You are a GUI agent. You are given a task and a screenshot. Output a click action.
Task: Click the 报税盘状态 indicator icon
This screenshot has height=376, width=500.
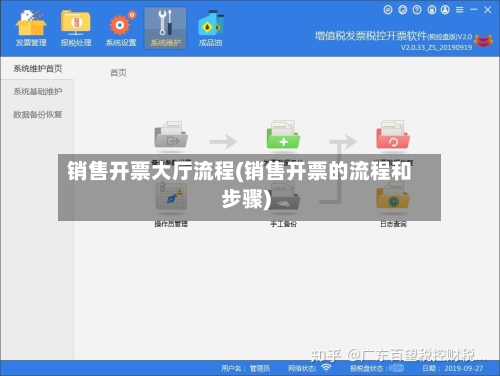pyautogui.click(x=397, y=368)
